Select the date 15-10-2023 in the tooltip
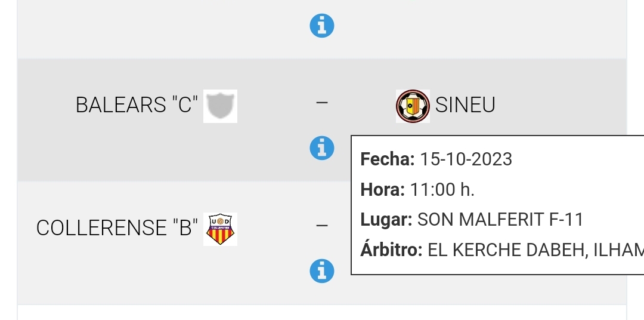 [466, 159]
